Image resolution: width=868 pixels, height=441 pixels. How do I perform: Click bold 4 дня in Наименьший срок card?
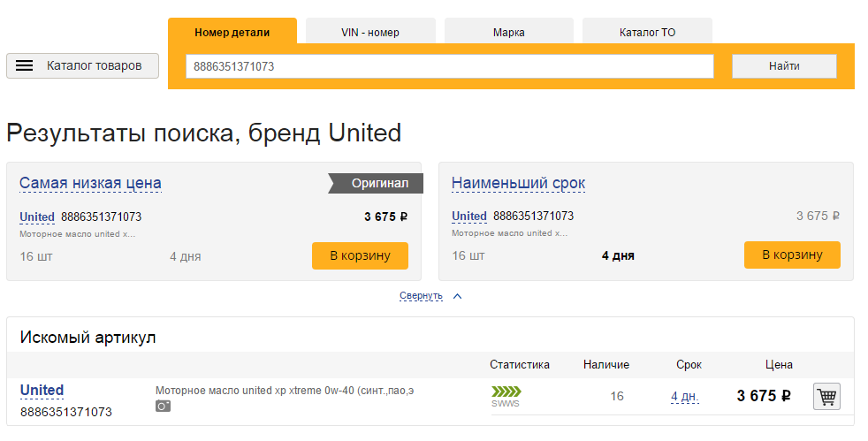pos(618,255)
